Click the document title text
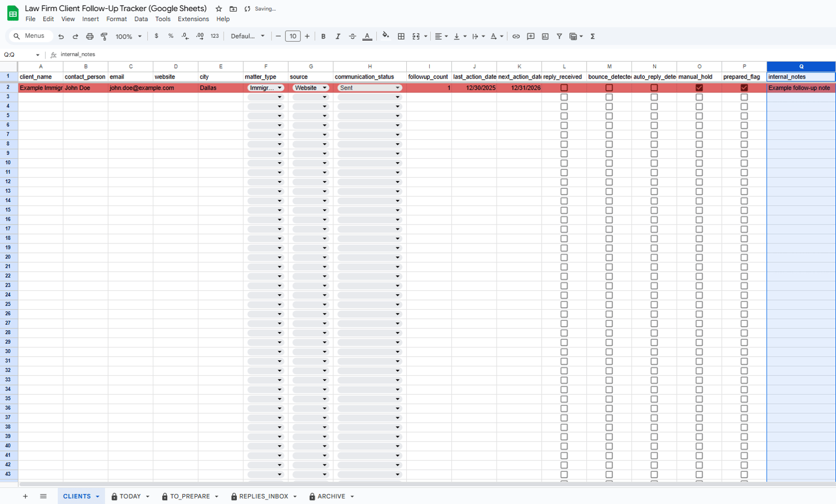This screenshot has width=836, height=504. (116, 8)
